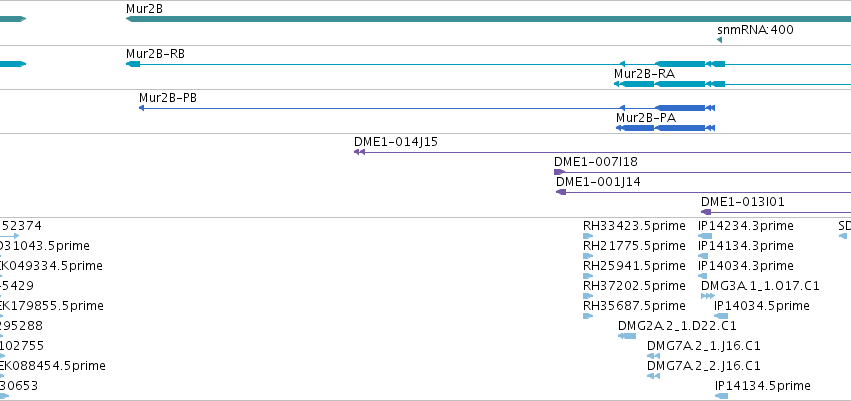This screenshot has height=401, width=851.
Task: Select the IP14234.3prime EST label
Action: point(746,226)
